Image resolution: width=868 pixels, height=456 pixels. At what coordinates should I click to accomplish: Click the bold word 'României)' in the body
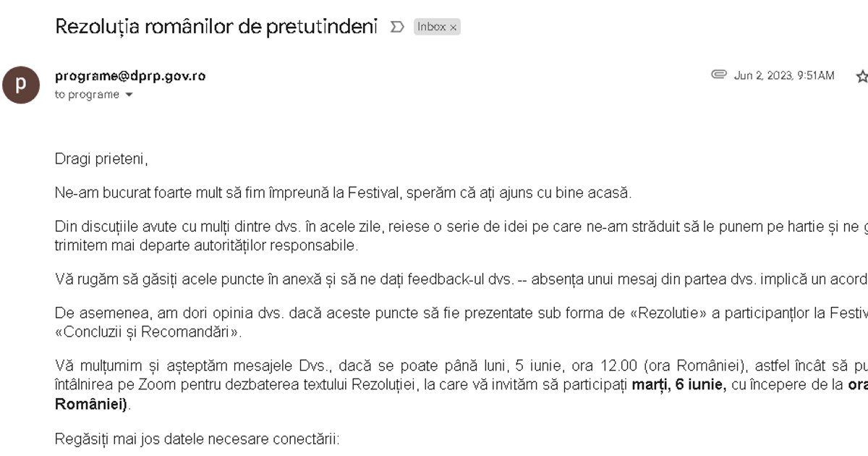[91, 403]
